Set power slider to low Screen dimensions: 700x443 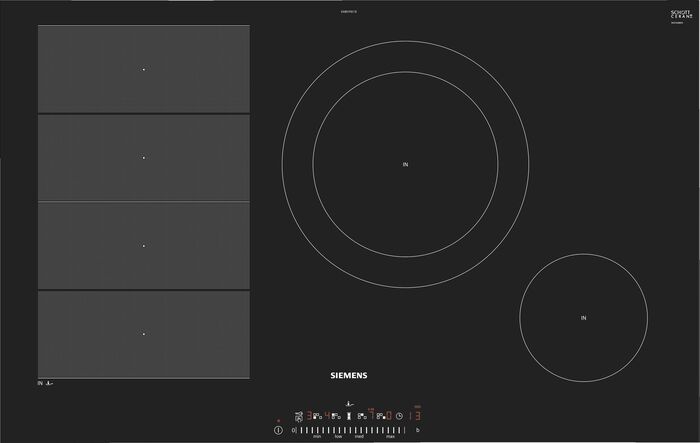click(x=339, y=429)
